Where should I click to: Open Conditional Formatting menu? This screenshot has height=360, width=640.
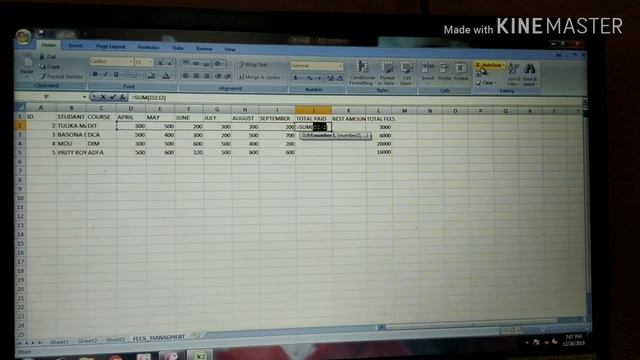tap(362, 73)
